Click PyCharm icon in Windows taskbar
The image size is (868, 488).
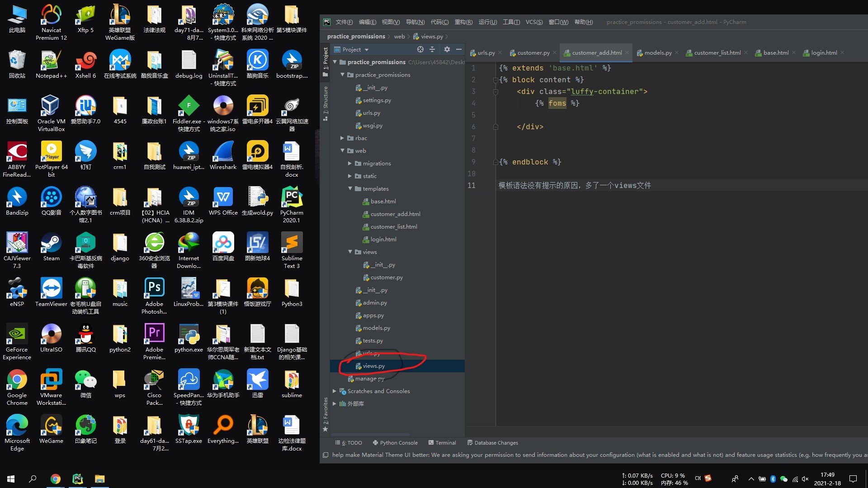click(77, 479)
